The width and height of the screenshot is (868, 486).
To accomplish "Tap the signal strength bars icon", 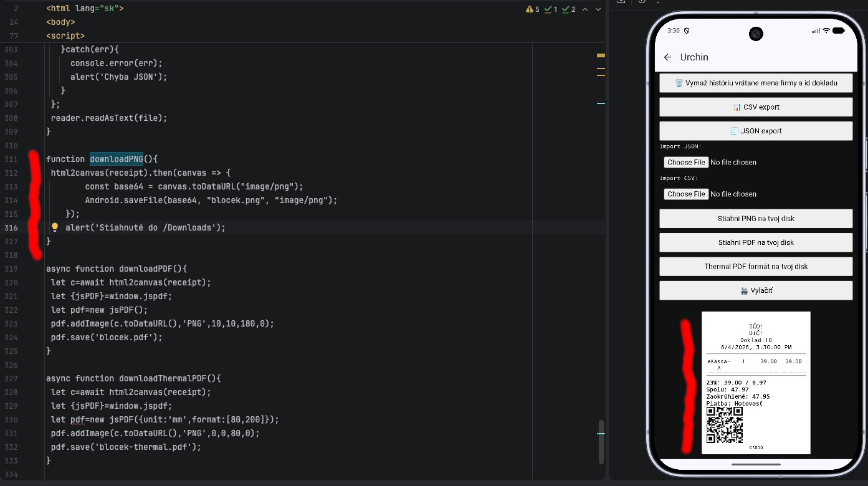I will coord(816,31).
